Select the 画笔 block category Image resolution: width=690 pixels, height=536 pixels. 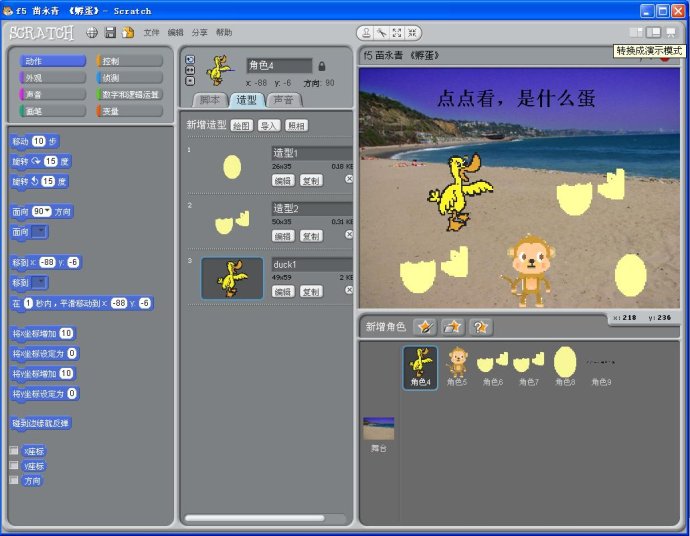coord(52,111)
